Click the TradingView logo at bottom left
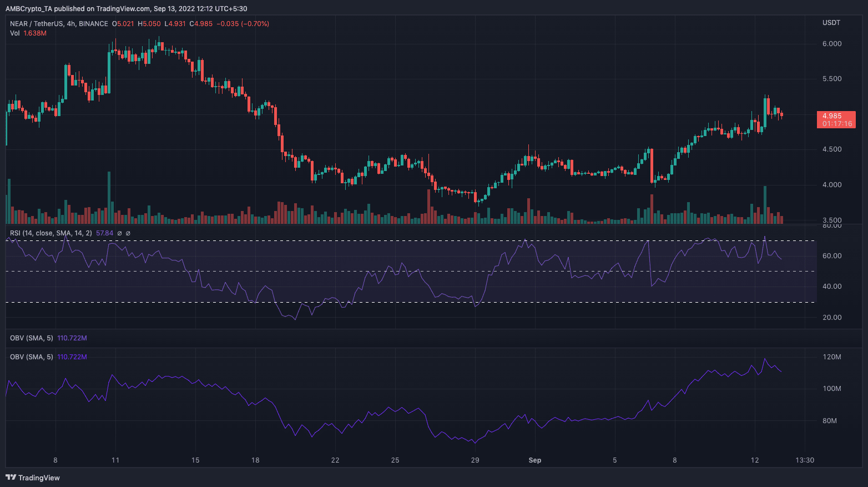Screen dimensions: 868x487 coord(33,478)
